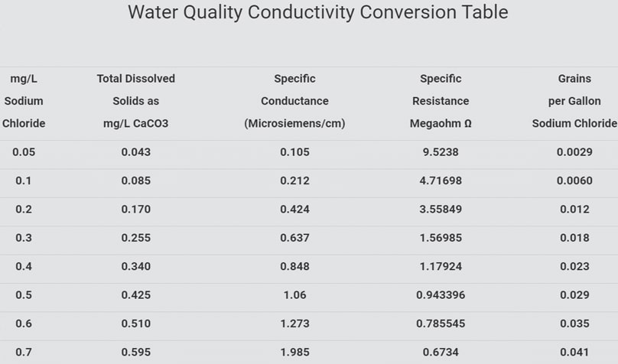
Task: Click the 0.785545 resistance value
Action: (441, 323)
